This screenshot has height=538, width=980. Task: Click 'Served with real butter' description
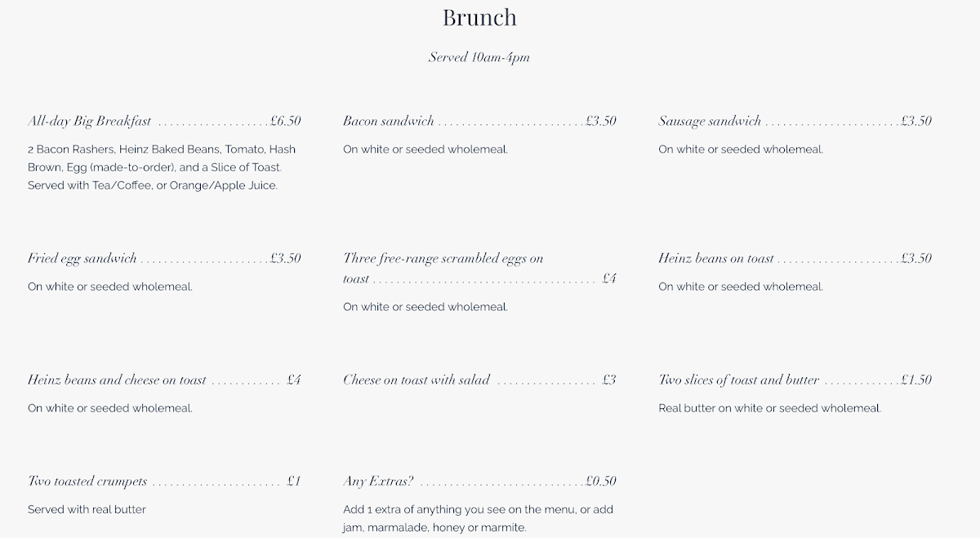pyautogui.click(x=87, y=509)
